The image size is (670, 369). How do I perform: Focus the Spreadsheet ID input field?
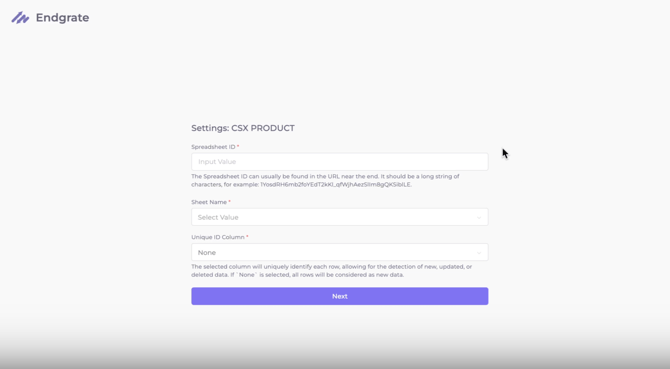[x=340, y=162]
